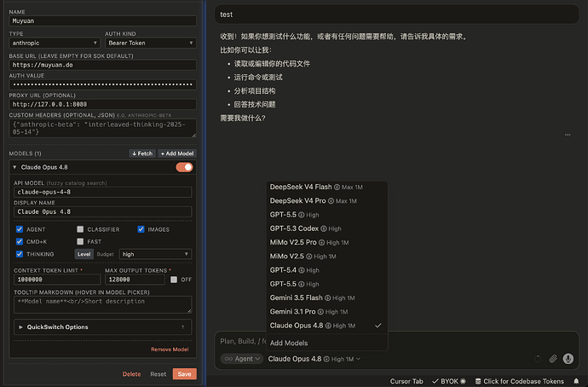Click the Reset button

pyautogui.click(x=158, y=374)
